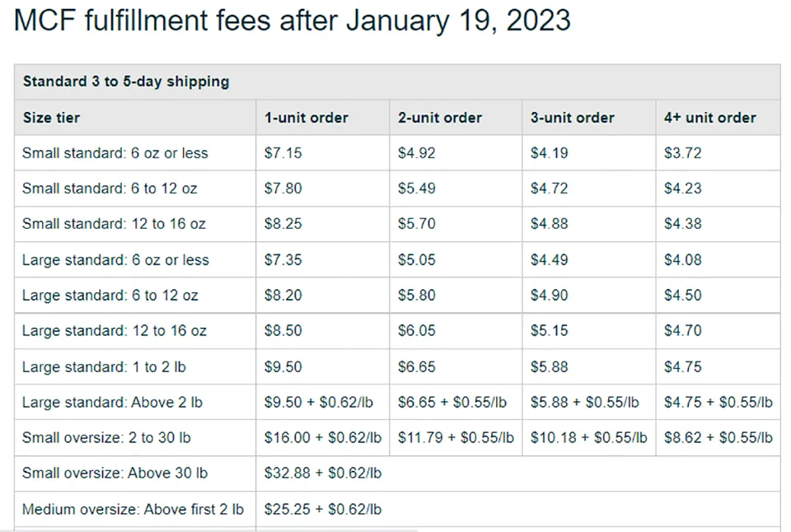Click the 3-unit order column header

click(x=572, y=118)
